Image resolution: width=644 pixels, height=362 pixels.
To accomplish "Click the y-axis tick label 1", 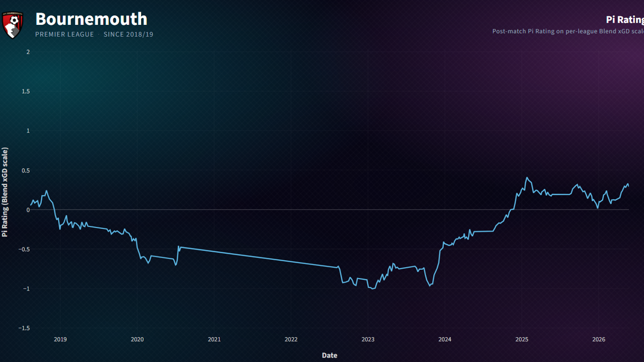I will 28,131.
